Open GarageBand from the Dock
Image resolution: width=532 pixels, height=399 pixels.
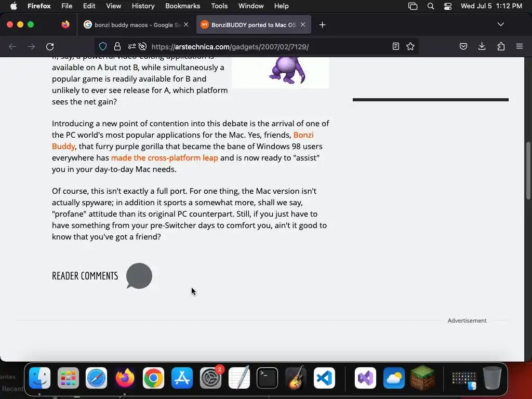click(x=296, y=378)
